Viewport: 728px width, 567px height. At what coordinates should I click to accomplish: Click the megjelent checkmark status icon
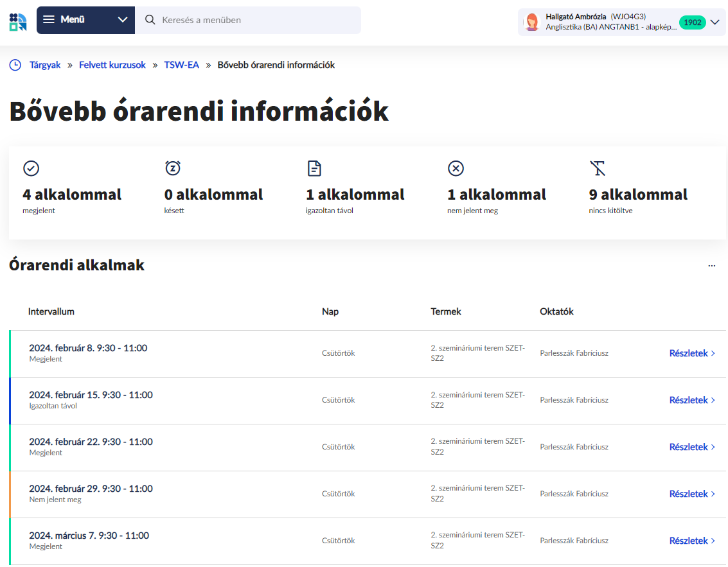point(31,168)
